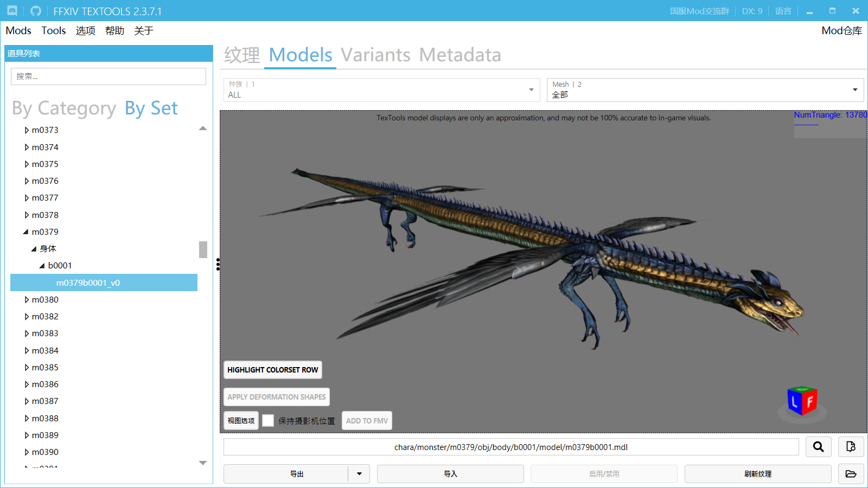This screenshot has height=488, width=868.
Task: Open the 语言 language option
Action: [x=783, y=11]
